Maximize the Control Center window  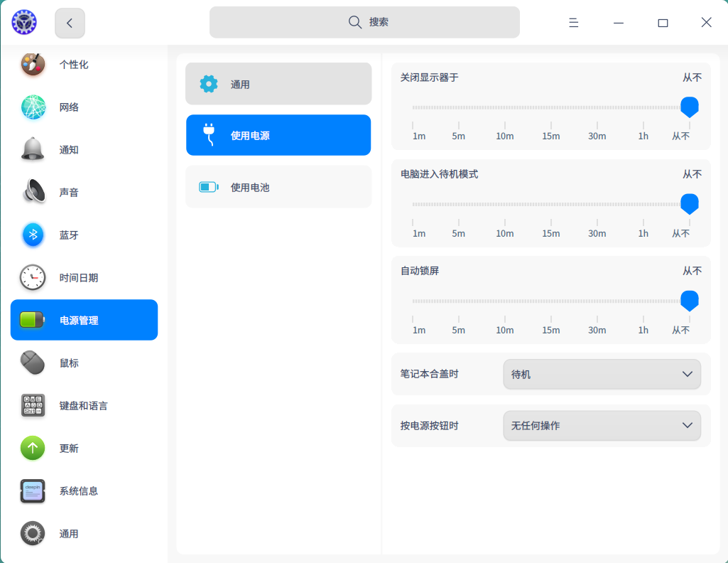pos(663,23)
